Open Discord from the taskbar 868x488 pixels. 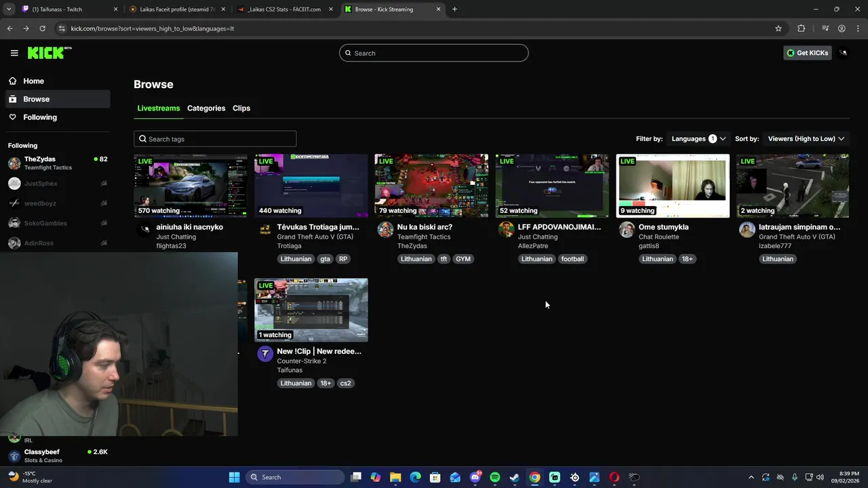[x=475, y=477]
